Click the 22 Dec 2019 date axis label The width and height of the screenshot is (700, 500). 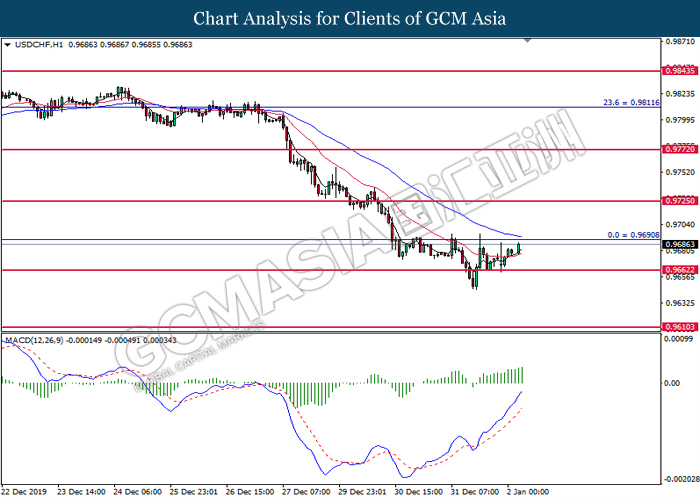pos(24,492)
